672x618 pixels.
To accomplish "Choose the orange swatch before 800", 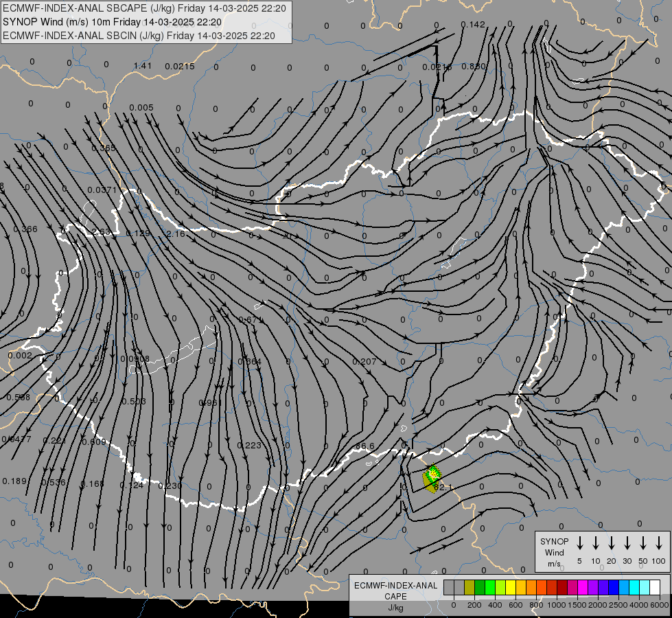I will pyautogui.click(x=531, y=587).
